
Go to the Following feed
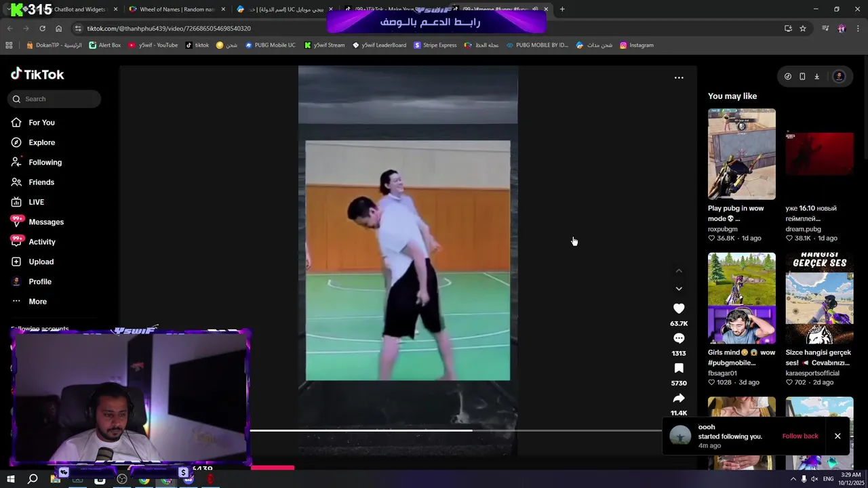click(45, 162)
